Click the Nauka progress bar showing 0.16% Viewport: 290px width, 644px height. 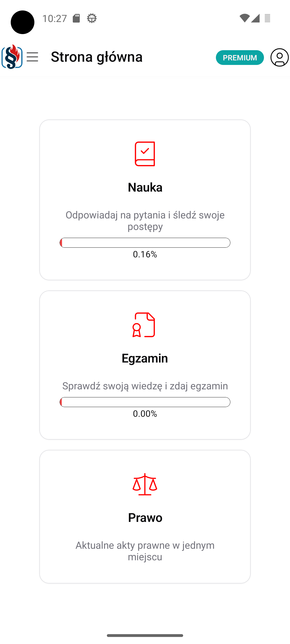coord(145,242)
